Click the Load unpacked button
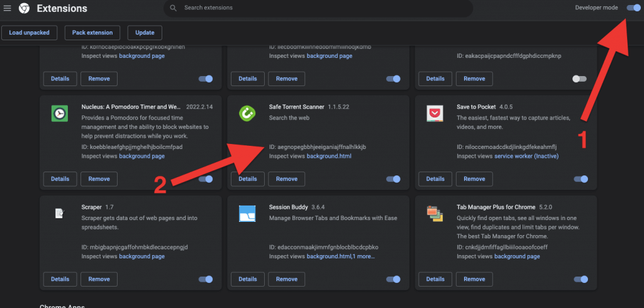 tap(29, 33)
